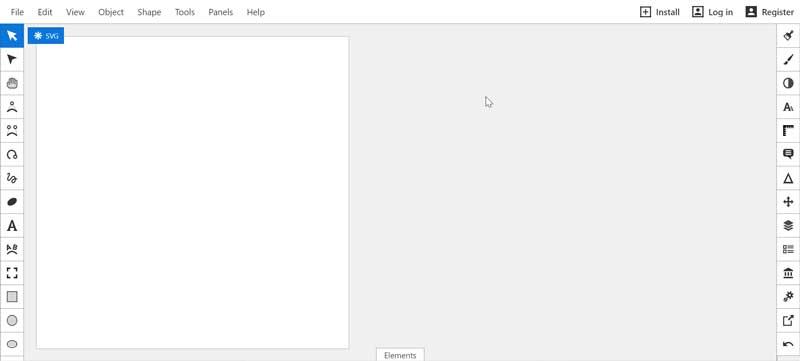The height and width of the screenshot is (361, 800).
Task: Select the Edit node arrow tool
Action: tap(12, 60)
